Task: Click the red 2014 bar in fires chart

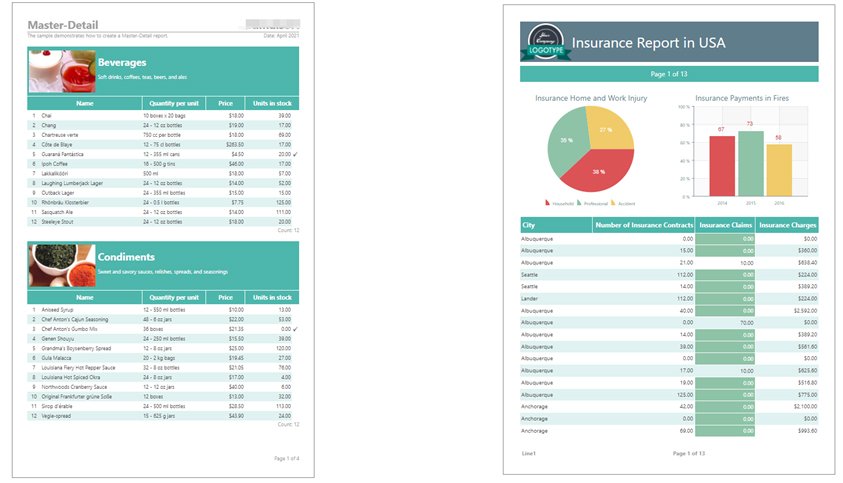Action: point(721,167)
